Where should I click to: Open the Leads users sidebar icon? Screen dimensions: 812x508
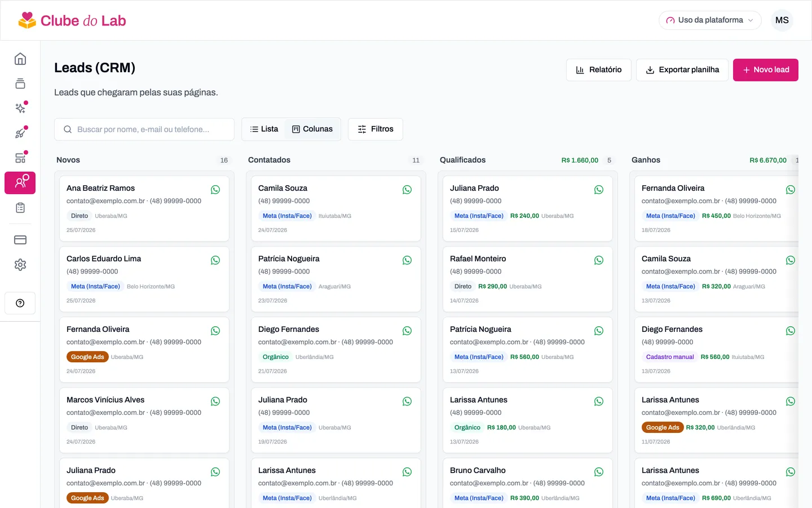coord(20,183)
